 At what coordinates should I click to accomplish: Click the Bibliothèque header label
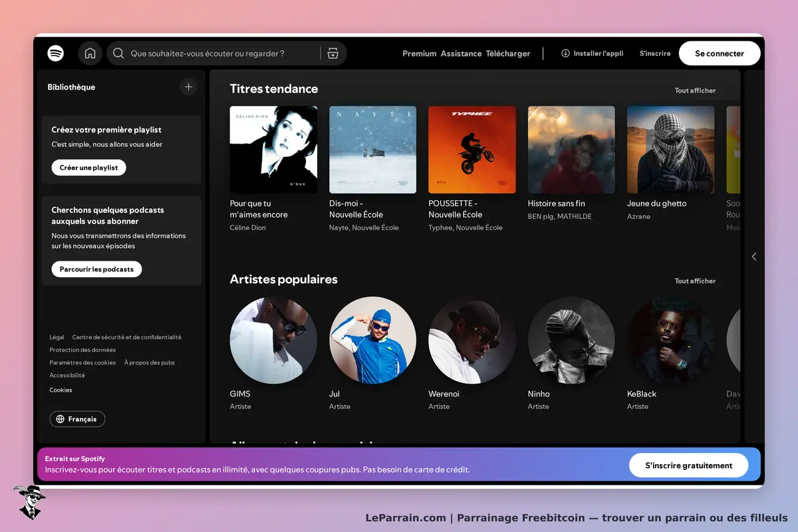[71, 87]
